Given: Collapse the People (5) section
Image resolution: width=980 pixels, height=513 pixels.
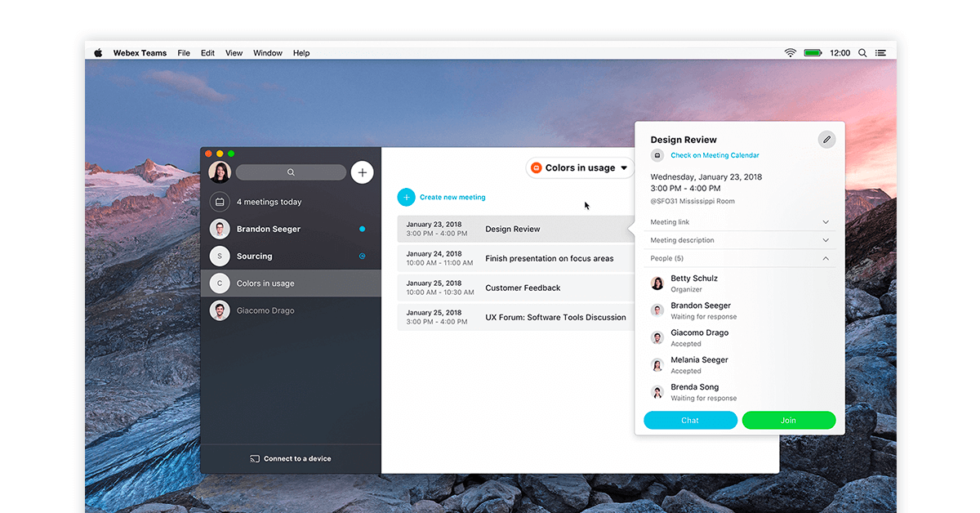Looking at the screenshot, I should pyautogui.click(x=740, y=258).
